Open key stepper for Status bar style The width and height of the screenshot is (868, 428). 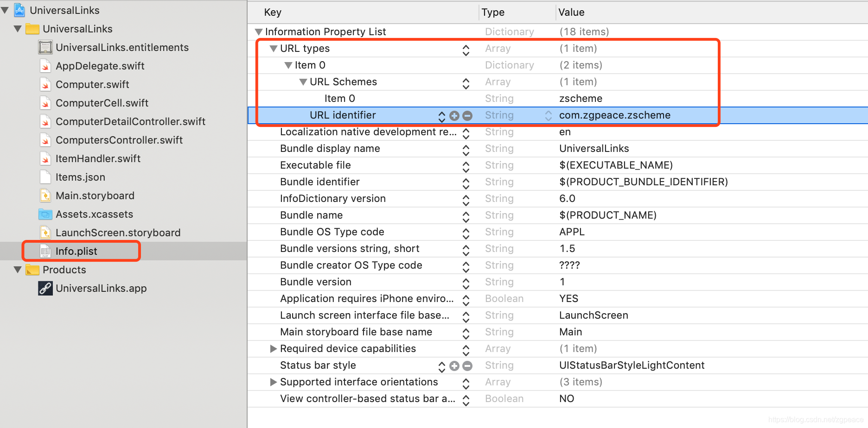tap(442, 367)
